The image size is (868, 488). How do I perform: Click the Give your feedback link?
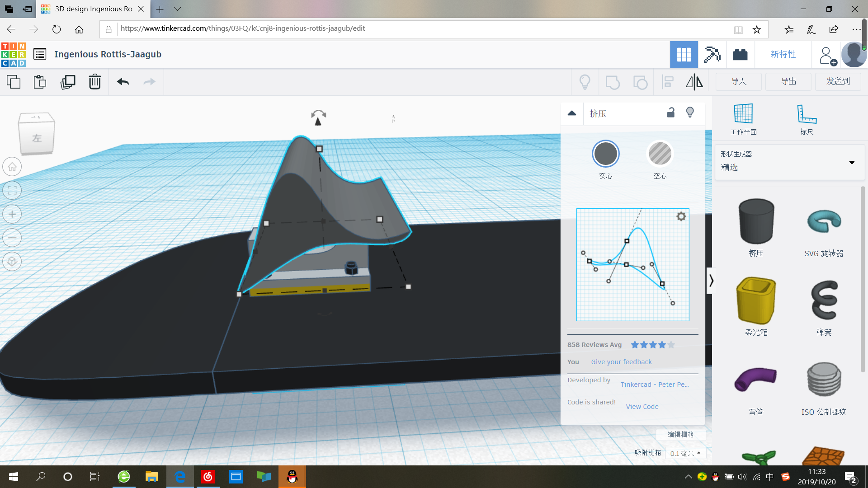(621, 362)
